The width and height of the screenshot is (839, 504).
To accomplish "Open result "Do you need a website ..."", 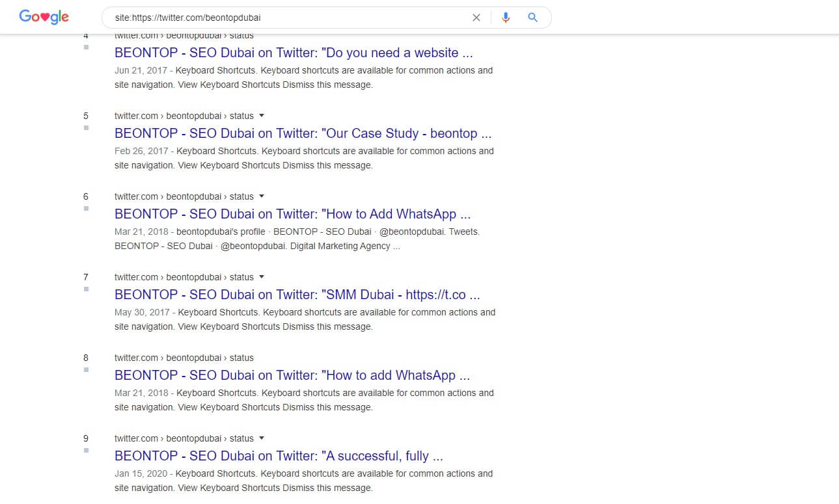I will tap(294, 53).
